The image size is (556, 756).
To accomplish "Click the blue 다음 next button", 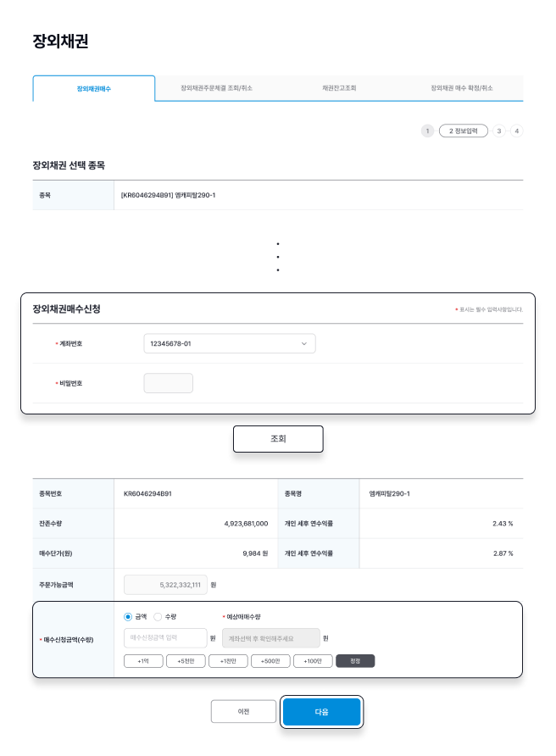I will coord(321,712).
